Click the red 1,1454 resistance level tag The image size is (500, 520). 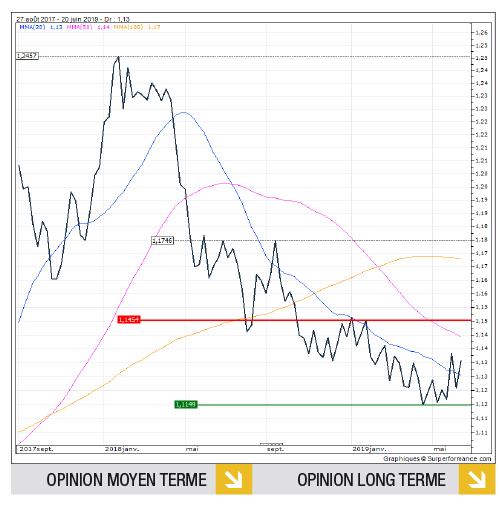pyautogui.click(x=129, y=320)
